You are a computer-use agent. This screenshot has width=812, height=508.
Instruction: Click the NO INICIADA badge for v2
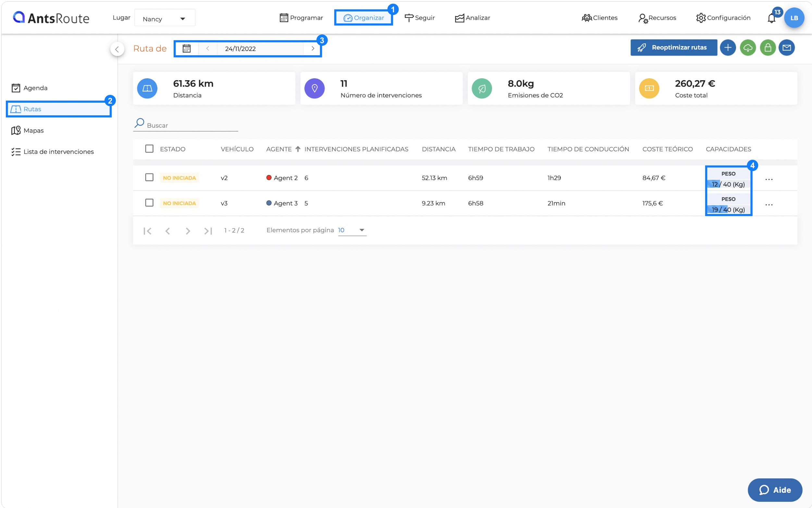click(x=179, y=178)
